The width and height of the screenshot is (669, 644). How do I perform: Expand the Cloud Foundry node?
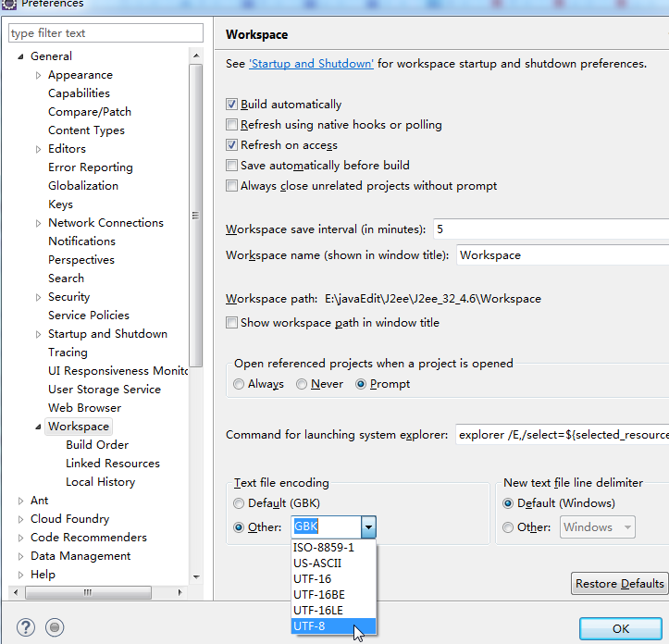[20, 519]
